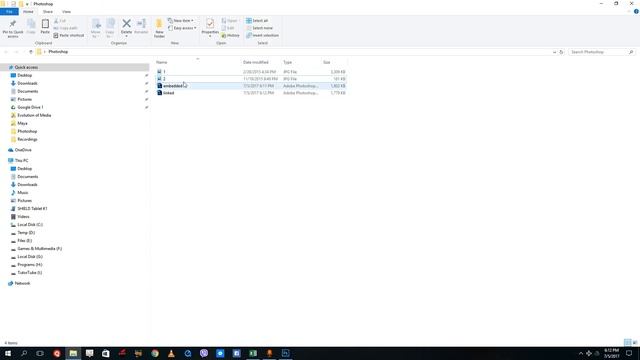Open Evolution of Media folder
640x360 pixels.
click(x=34, y=115)
